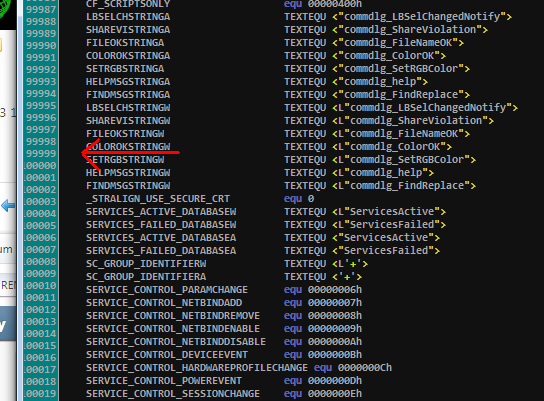This screenshot has width=544, height=401.
Task: Click the 0000000Dh value
Action: [335, 381]
